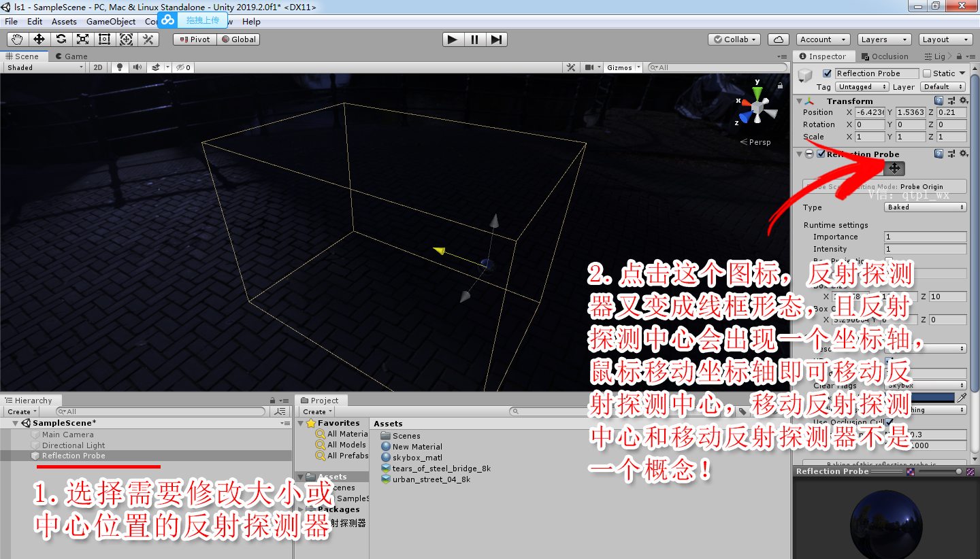Open the Gizmos dropdown

[623, 67]
